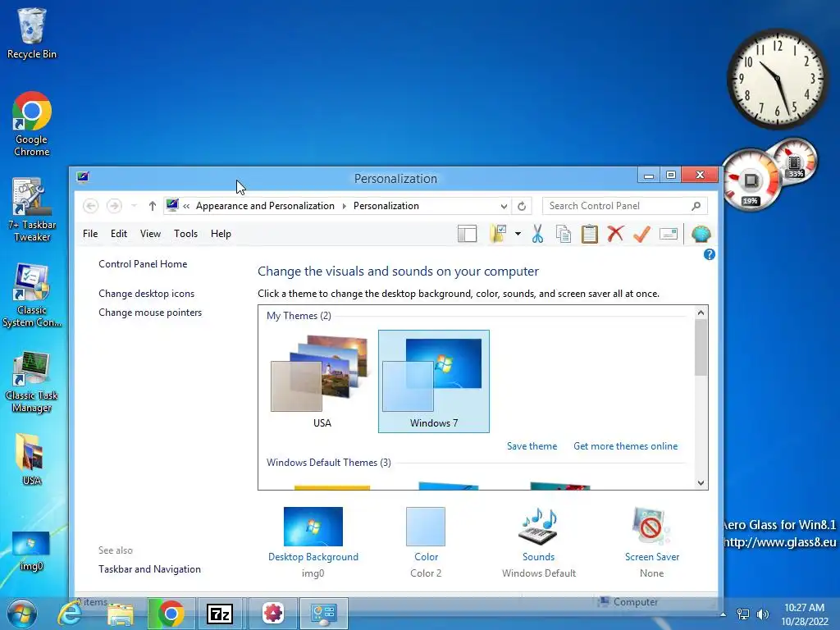The width and height of the screenshot is (840, 630).
Task: Open Taskbar and Navigation link
Action: [x=149, y=569]
